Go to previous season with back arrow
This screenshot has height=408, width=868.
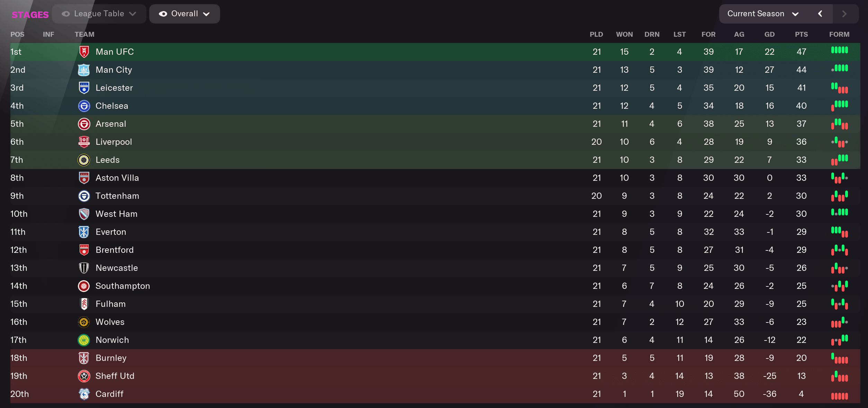tap(820, 14)
